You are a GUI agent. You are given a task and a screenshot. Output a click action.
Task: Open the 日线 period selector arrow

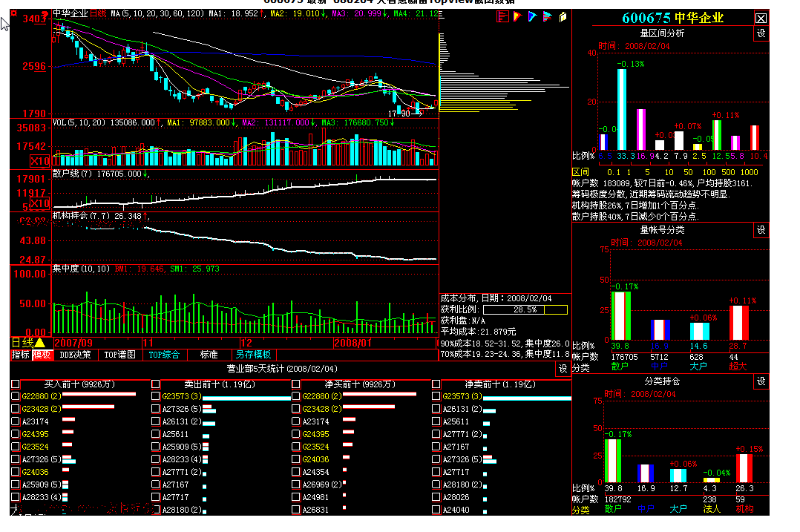click(x=40, y=343)
